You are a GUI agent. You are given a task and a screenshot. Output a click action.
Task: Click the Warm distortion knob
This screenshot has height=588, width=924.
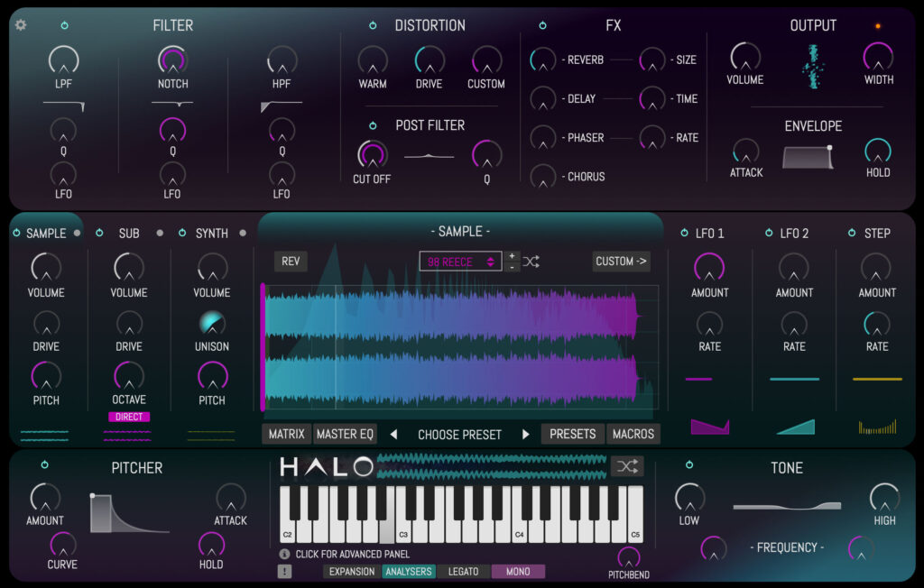tap(373, 60)
